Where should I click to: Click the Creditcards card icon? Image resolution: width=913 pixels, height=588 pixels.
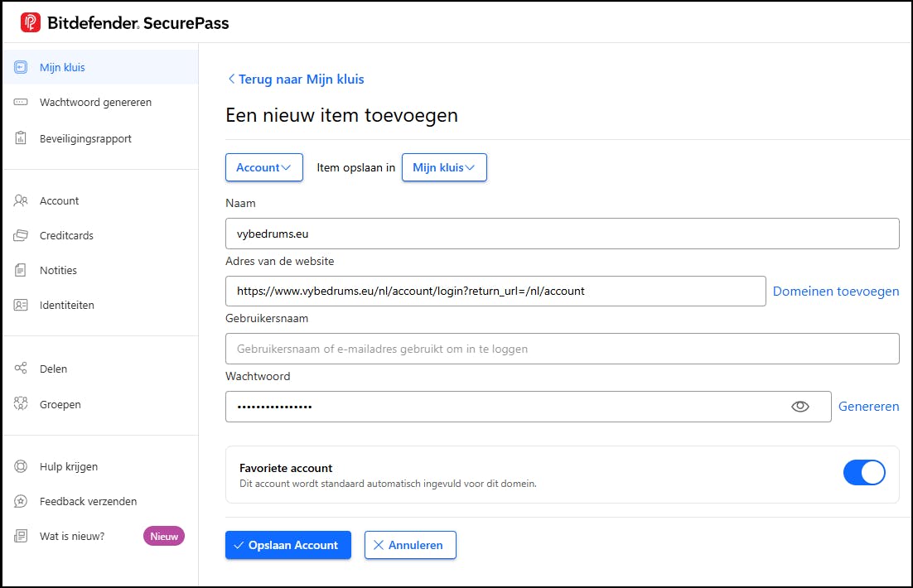21,235
